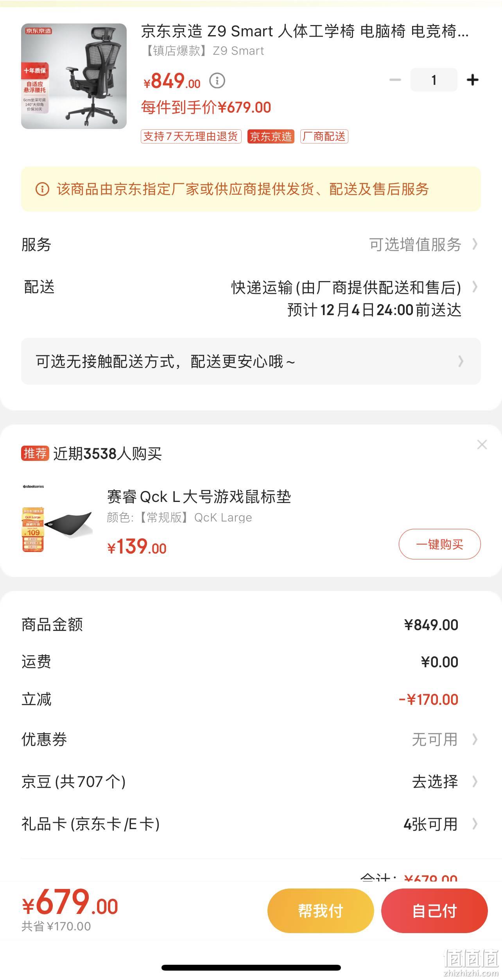Click the 自己付 pay button
The width and height of the screenshot is (502, 980).
(x=434, y=911)
